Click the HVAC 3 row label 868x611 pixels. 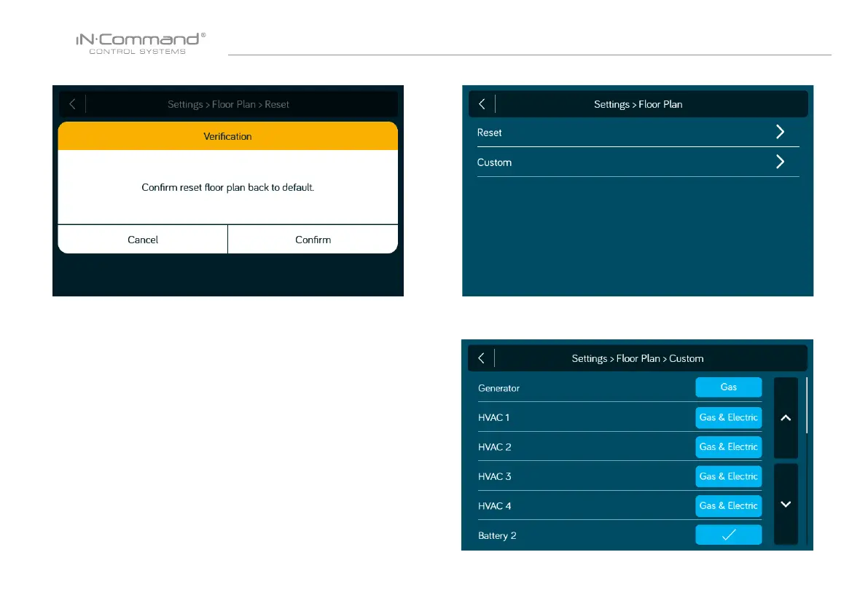click(x=494, y=476)
